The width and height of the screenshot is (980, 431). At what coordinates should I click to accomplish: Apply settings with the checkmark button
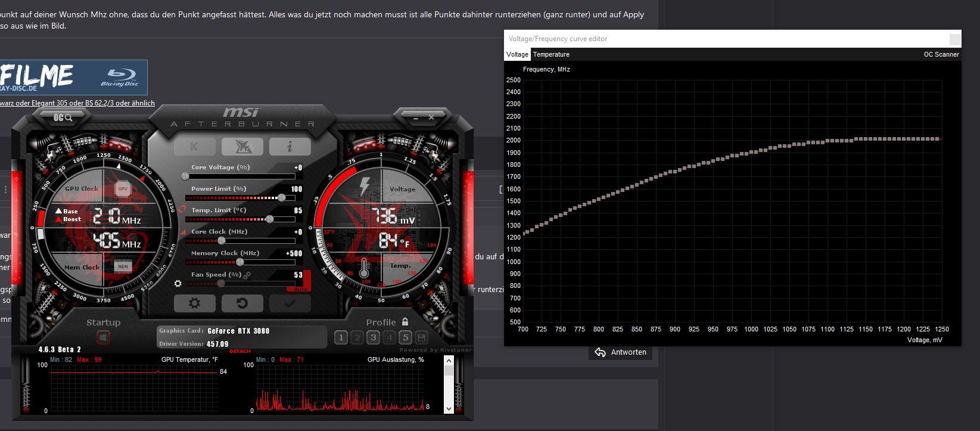[x=290, y=303]
